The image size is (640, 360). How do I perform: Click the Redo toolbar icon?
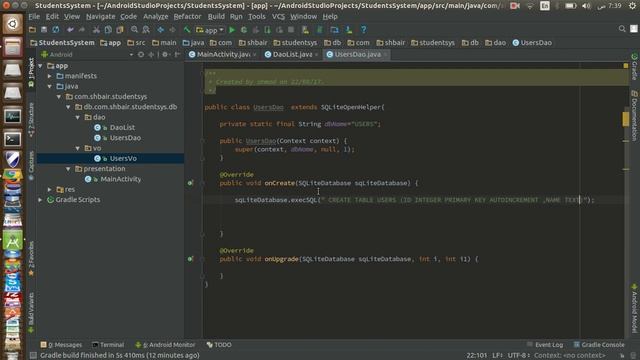pos(82,30)
